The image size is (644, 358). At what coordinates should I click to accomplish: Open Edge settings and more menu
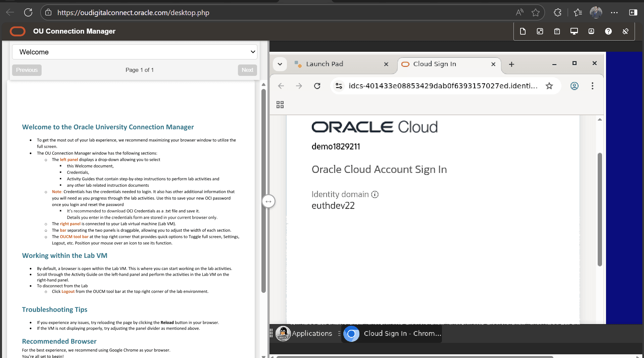tap(614, 12)
